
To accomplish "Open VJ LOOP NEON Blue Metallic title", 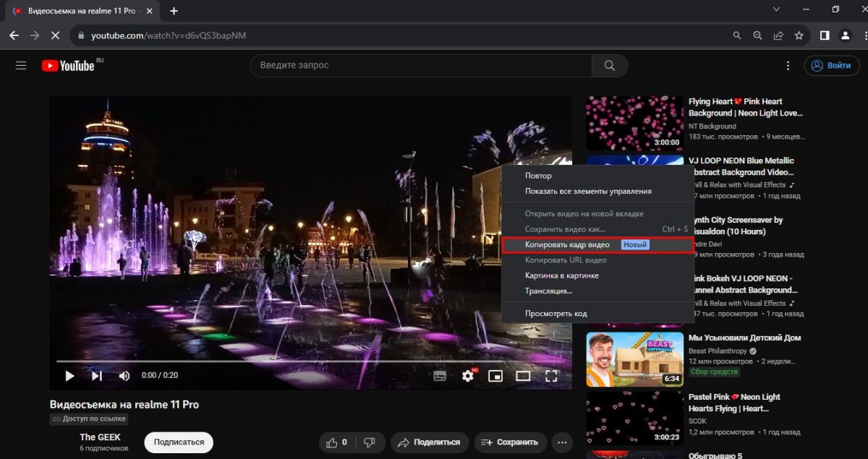I will [741, 166].
